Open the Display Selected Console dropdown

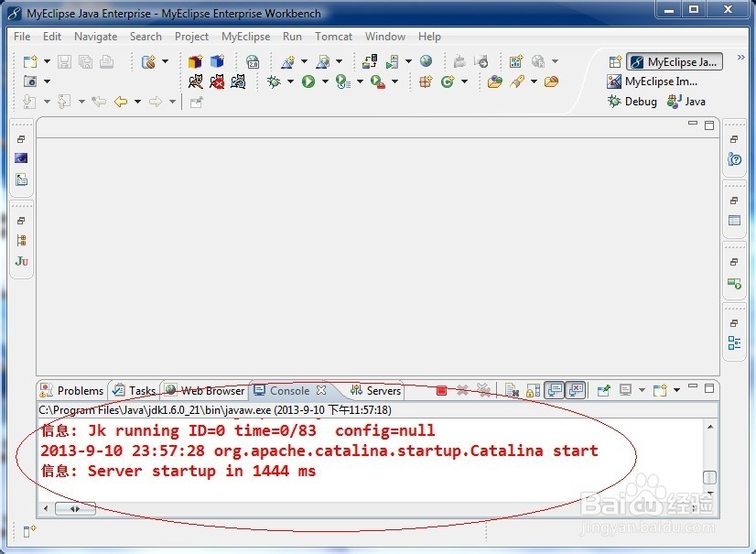tap(642, 390)
